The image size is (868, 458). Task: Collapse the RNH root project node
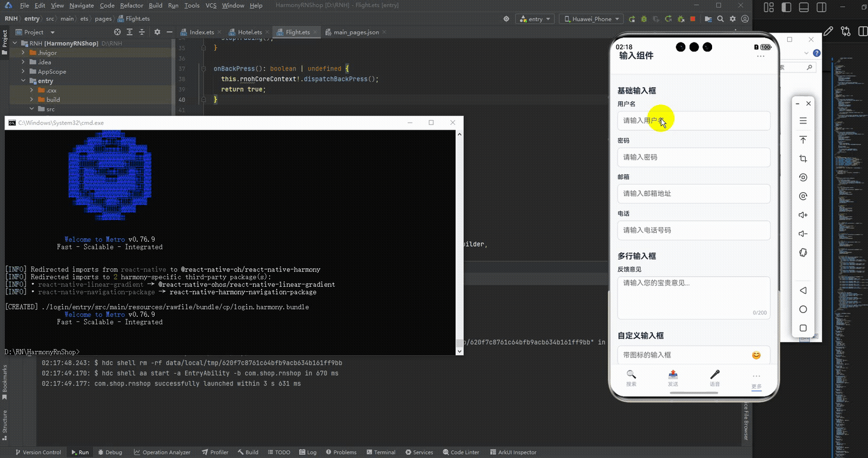(x=15, y=44)
